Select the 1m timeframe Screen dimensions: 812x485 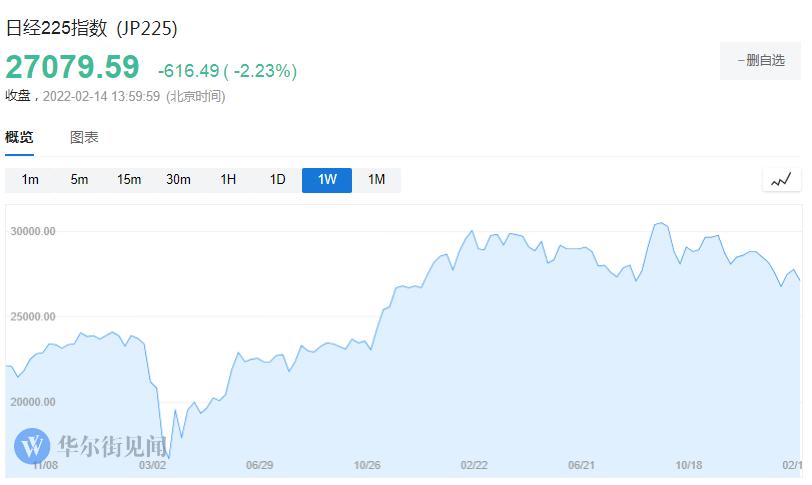(x=30, y=180)
